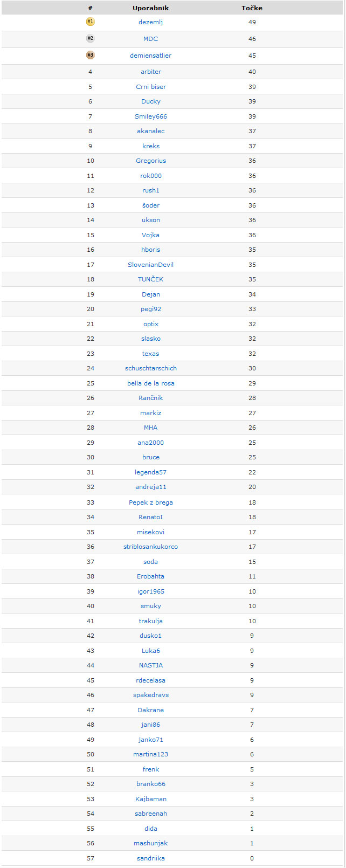The height and width of the screenshot is (868, 346).
Task: Open martina123 profile link
Action: pyautogui.click(x=151, y=754)
